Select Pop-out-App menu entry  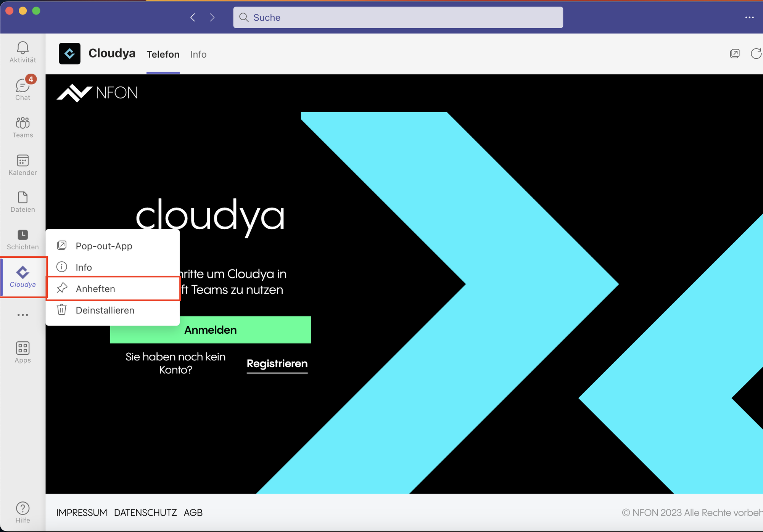(104, 246)
